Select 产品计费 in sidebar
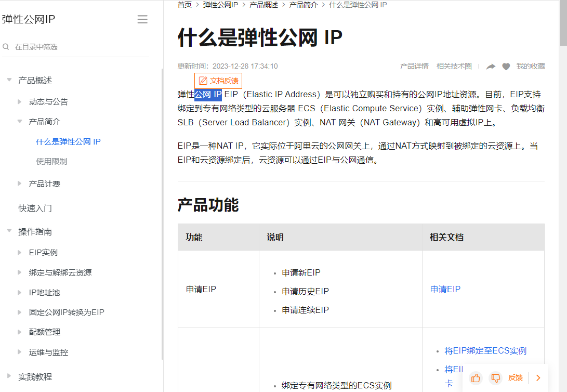This screenshot has height=392, width=567. click(x=45, y=184)
